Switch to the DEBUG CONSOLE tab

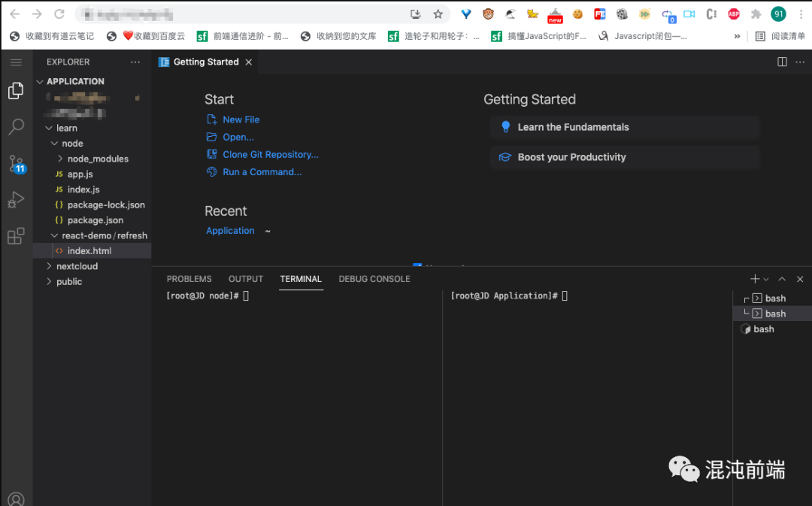coord(374,279)
